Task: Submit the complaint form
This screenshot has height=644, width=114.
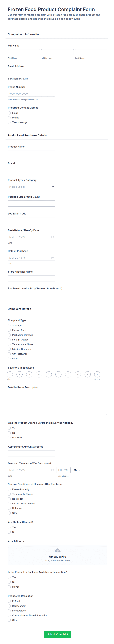Action: (x=57, y=634)
